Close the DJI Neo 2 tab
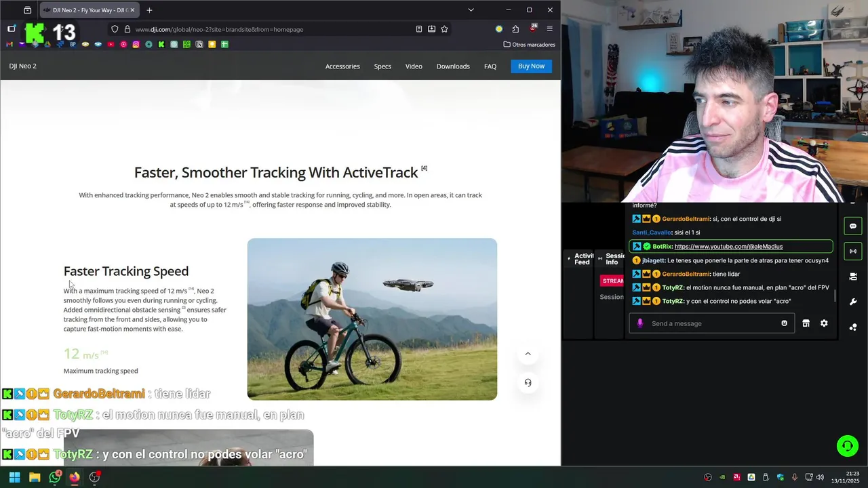868x488 pixels. [133, 10]
